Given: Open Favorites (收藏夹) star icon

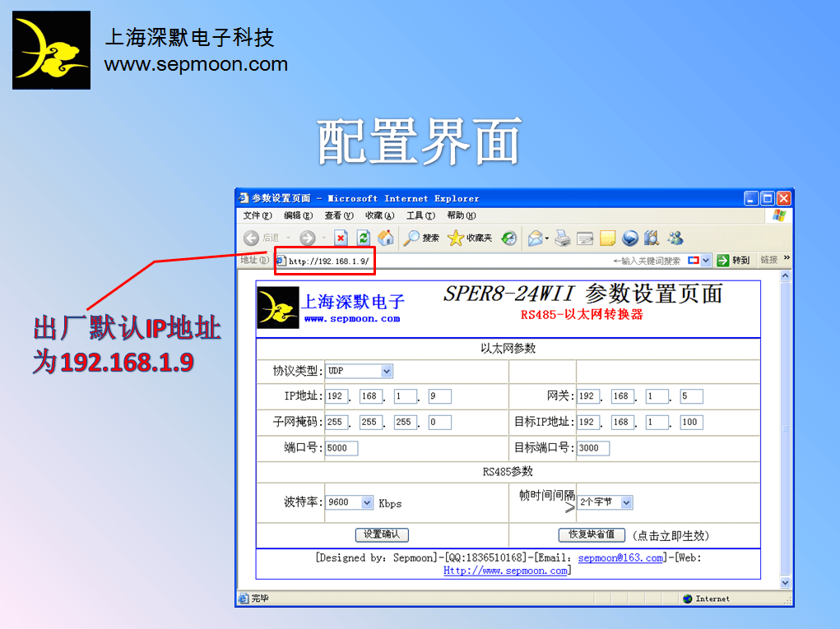Looking at the screenshot, I should pyautogui.click(x=469, y=238).
